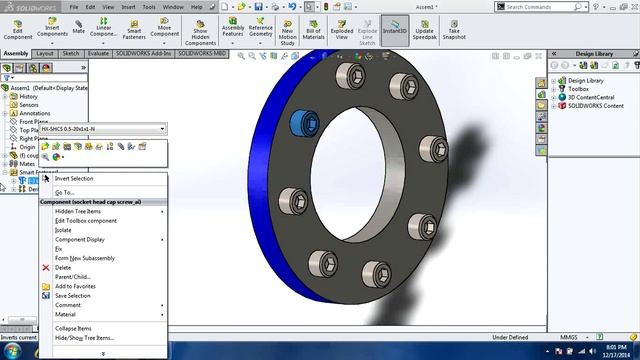The height and width of the screenshot is (360, 640).
Task: Click the zoom to selection magnifier icon
Action: pyautogui.click(x=45, y=157)
